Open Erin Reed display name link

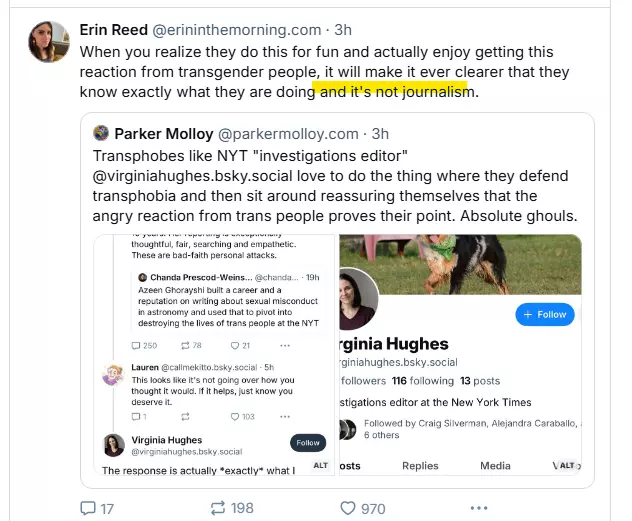click(113, 30)
